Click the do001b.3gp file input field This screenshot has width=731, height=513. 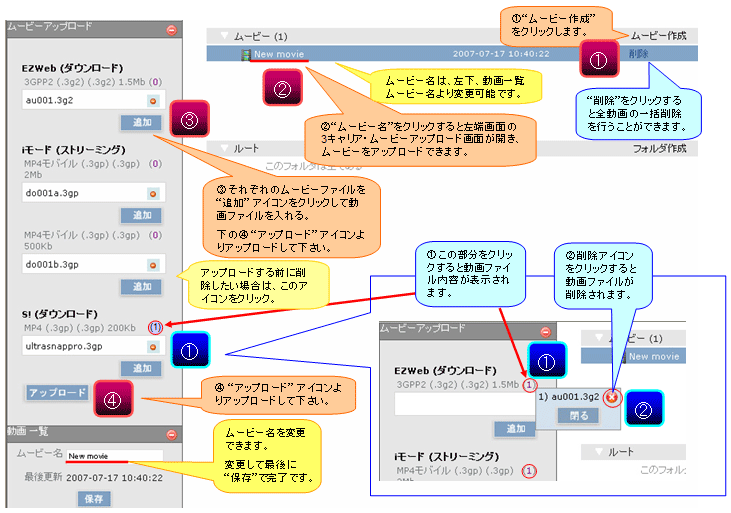tap(93, 264)
